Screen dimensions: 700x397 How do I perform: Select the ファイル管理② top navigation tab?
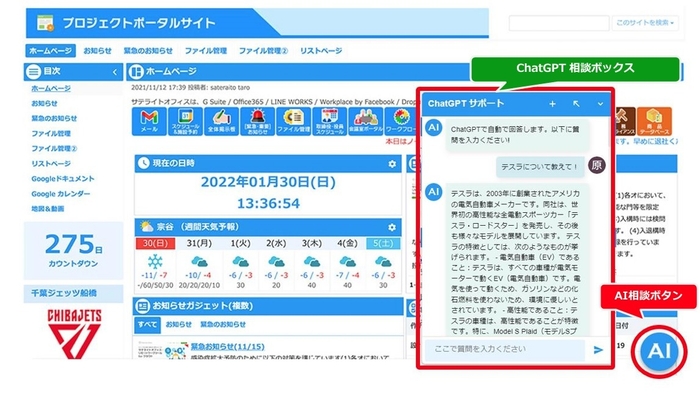(x=263, y=51)
